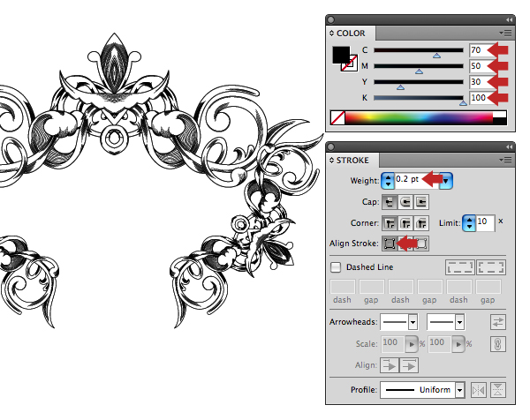Open the end arrowhead dropdown

(459, 322)
